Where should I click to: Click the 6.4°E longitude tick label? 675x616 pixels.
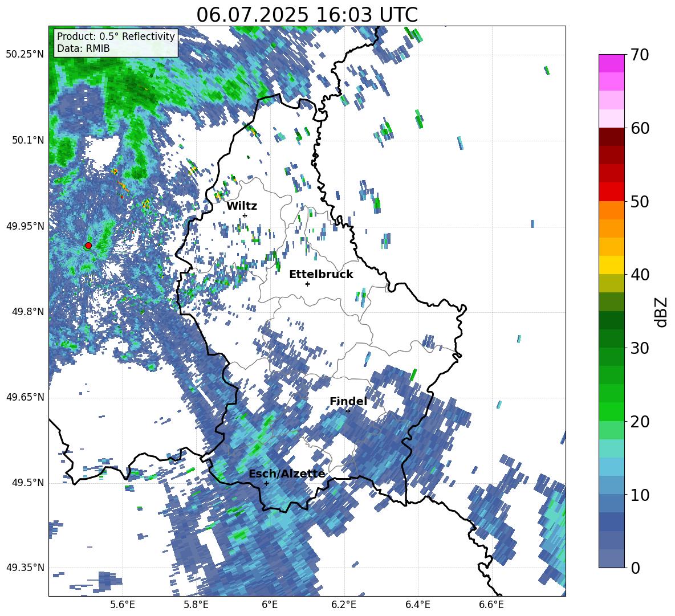[417, 605]
